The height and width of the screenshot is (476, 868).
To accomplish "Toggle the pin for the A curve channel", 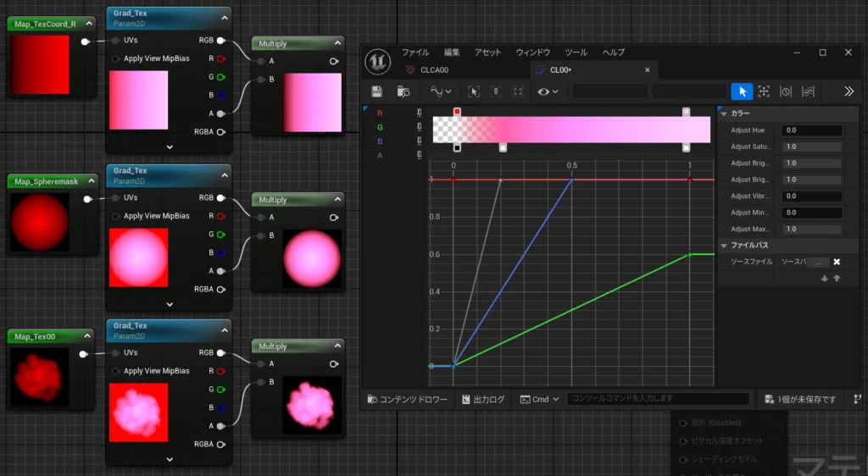I will [x=419, y=155].
